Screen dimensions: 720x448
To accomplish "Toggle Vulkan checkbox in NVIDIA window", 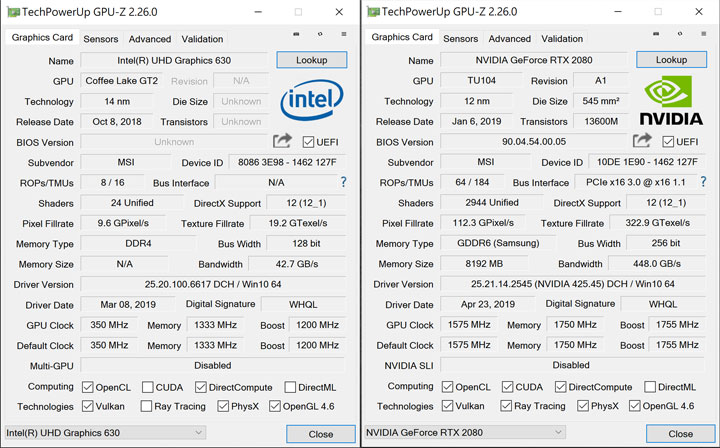I will pos(447,405).
